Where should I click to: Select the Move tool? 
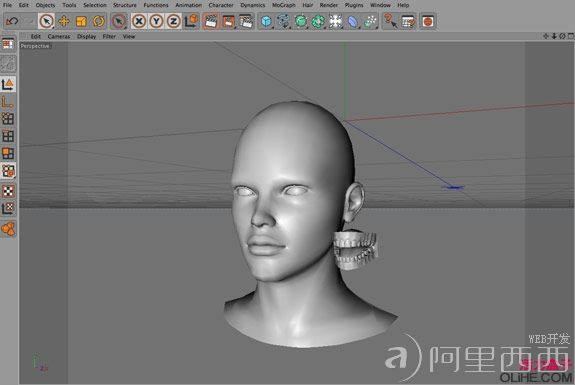(64, 21)
